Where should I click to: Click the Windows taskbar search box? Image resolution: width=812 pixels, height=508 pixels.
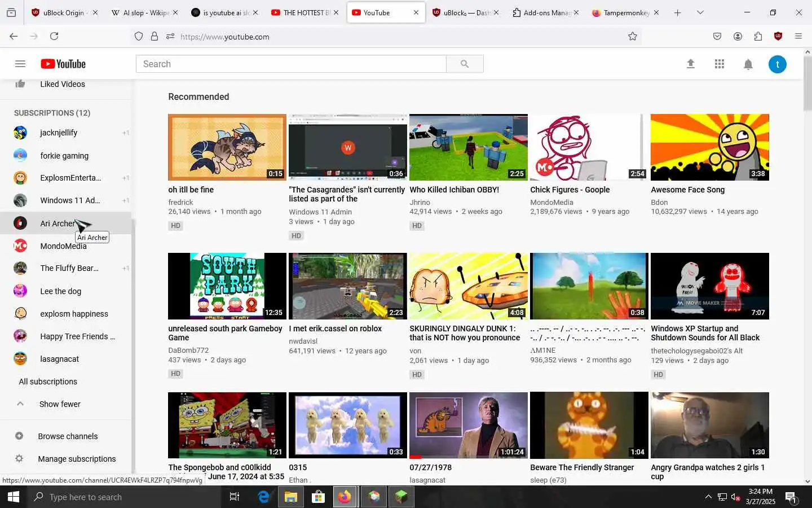point(124,497)
